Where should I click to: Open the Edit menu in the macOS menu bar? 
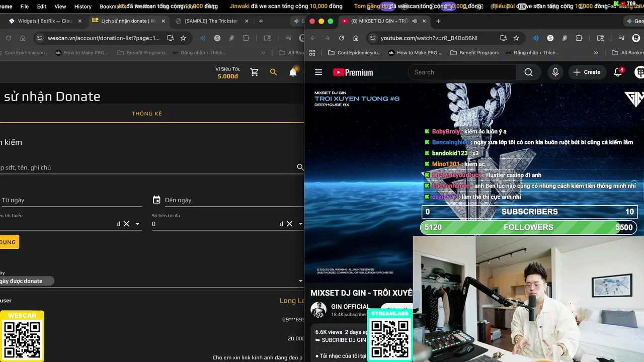coord(42,7)
